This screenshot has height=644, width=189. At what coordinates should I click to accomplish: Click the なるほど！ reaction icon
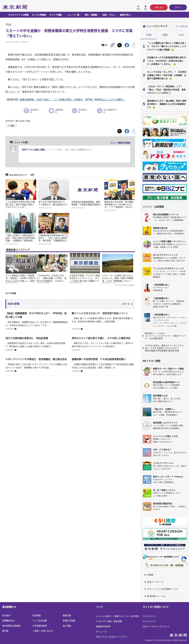pyautogui.click(x=26, y=111)
